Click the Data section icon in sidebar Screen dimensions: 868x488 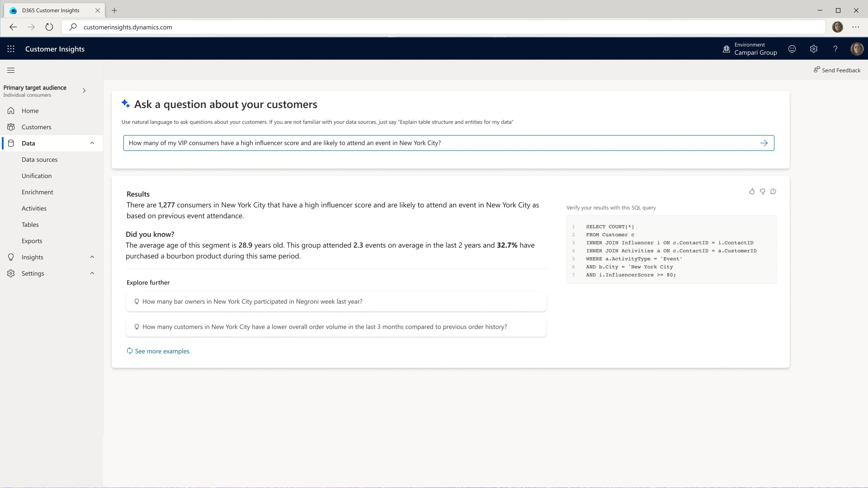(11, 143)
